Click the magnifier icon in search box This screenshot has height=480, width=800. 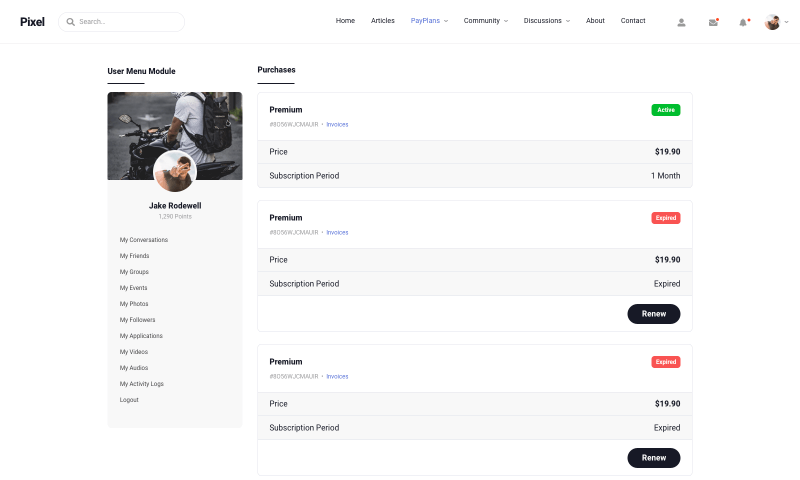click(x=70, y=22)
